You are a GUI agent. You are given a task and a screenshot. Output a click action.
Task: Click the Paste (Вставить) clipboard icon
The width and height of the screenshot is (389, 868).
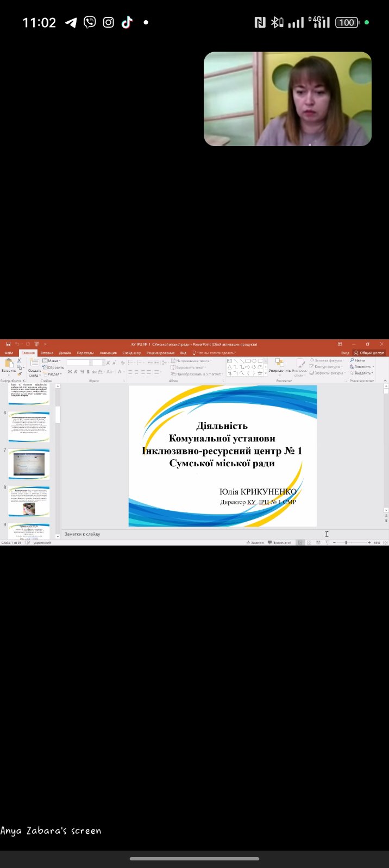point(9,365)
